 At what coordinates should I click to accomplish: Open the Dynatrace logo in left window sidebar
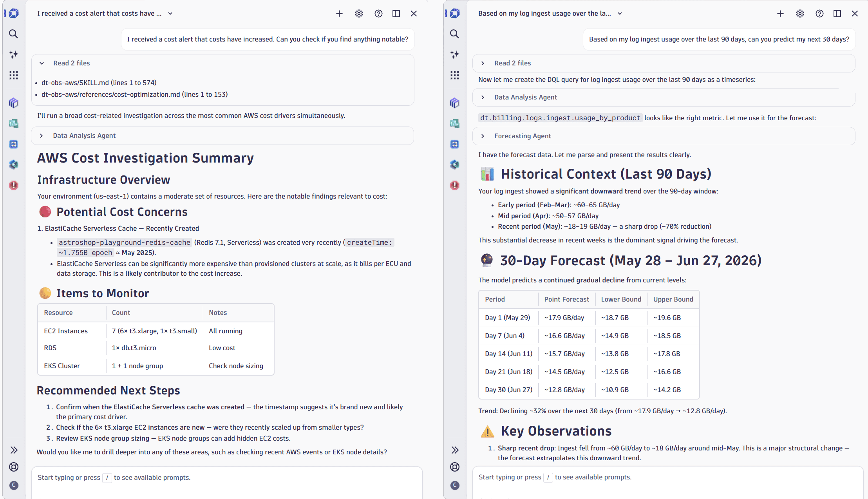(x=13, y=13)
